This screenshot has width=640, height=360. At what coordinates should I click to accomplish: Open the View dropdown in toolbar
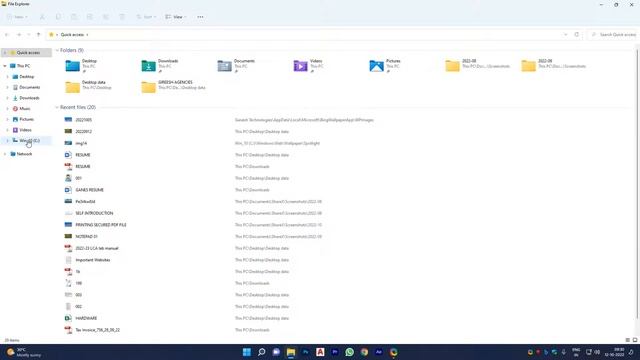point(176,17)
